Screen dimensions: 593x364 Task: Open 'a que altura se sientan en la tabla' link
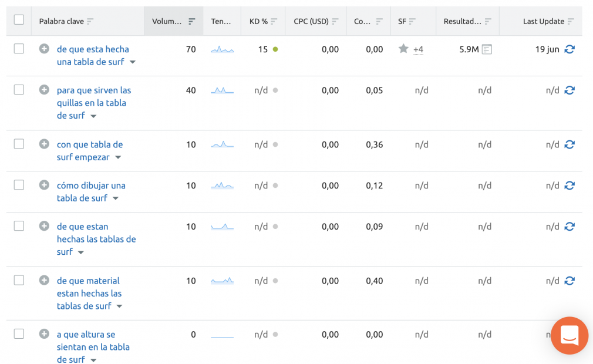pos(93,347)
